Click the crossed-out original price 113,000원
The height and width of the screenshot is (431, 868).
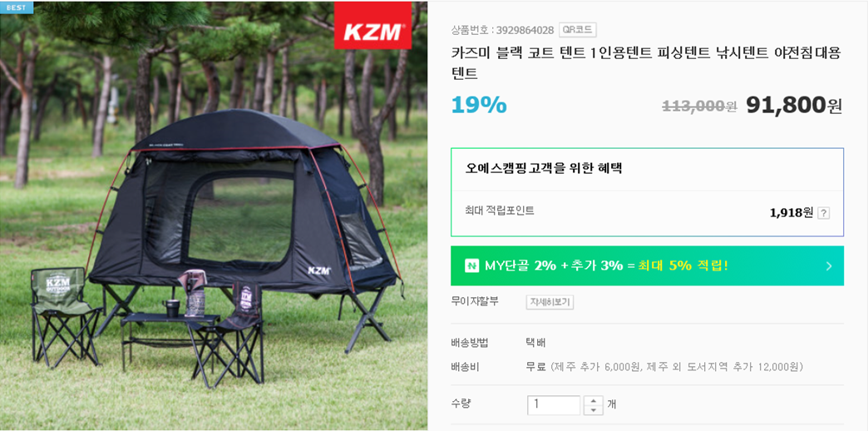(699, 107)
